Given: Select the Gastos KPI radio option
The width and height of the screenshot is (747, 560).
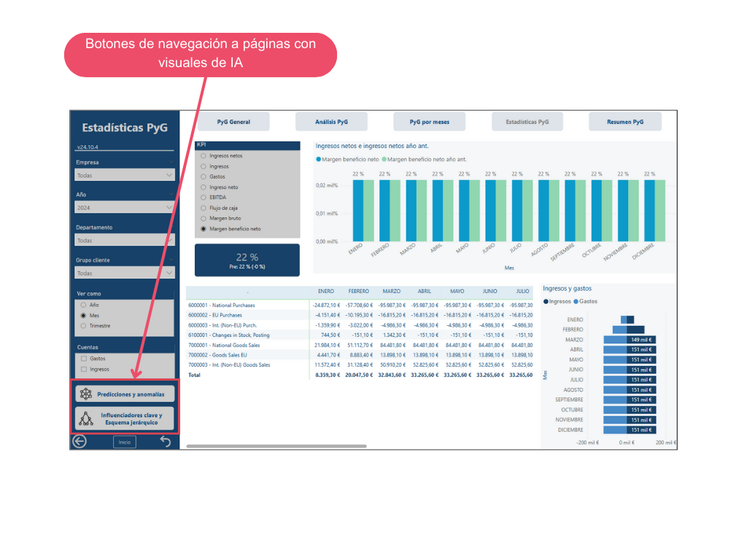Looking at the screenshot, I should (204, 176).
